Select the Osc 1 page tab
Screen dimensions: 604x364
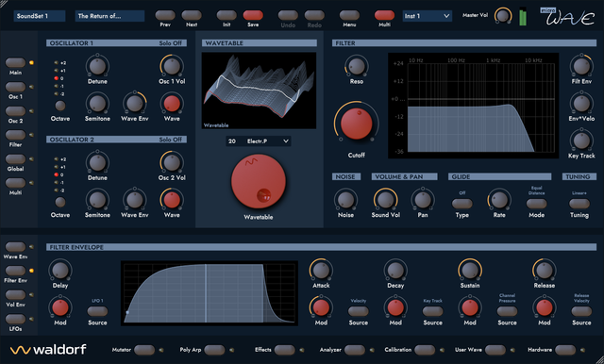[x=15, y=87]
